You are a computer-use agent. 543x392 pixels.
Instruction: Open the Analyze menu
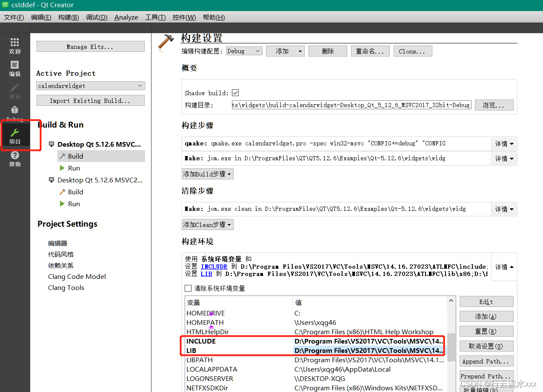(x=126, y=17)
